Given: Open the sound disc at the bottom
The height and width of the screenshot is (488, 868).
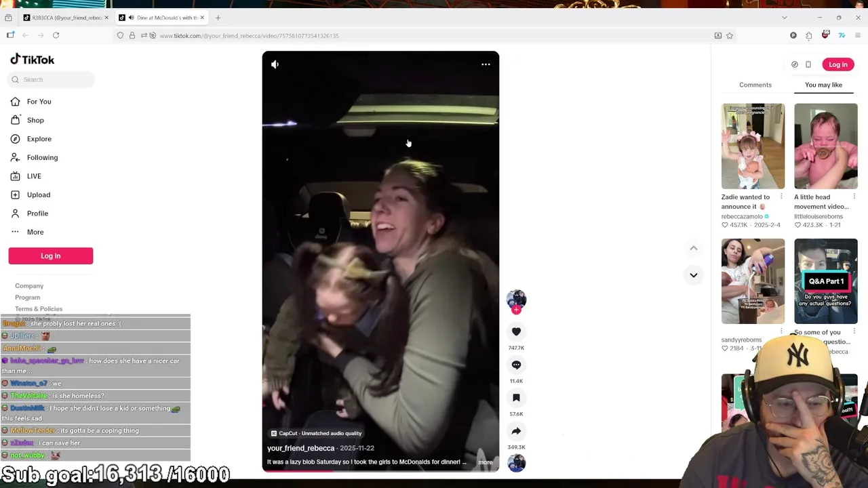Looking at the screenshot, I should click(516, 463).
